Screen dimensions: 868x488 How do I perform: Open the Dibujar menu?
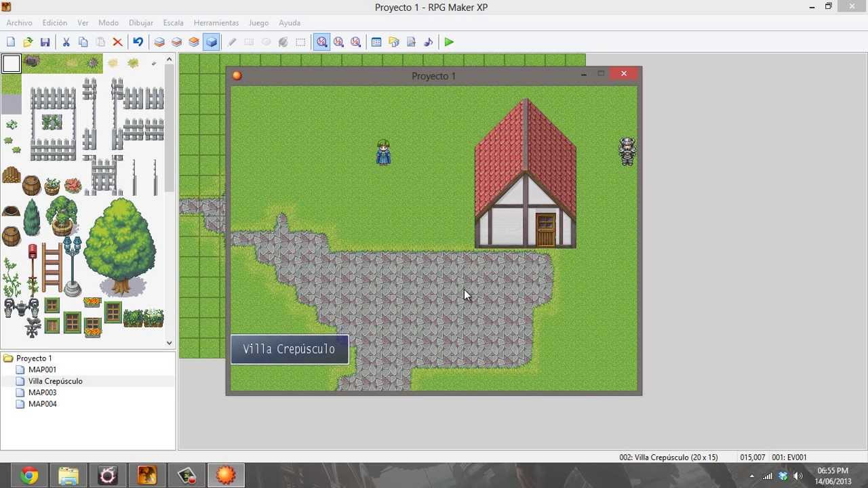click(141, 23)
